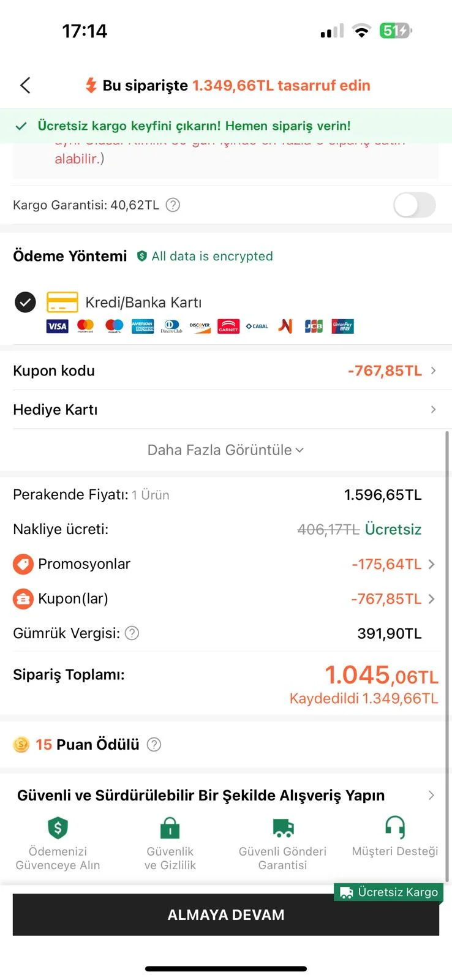Expand Daha Fazla Görüntüle section
452x980 pixels.
tap(225, 450)
